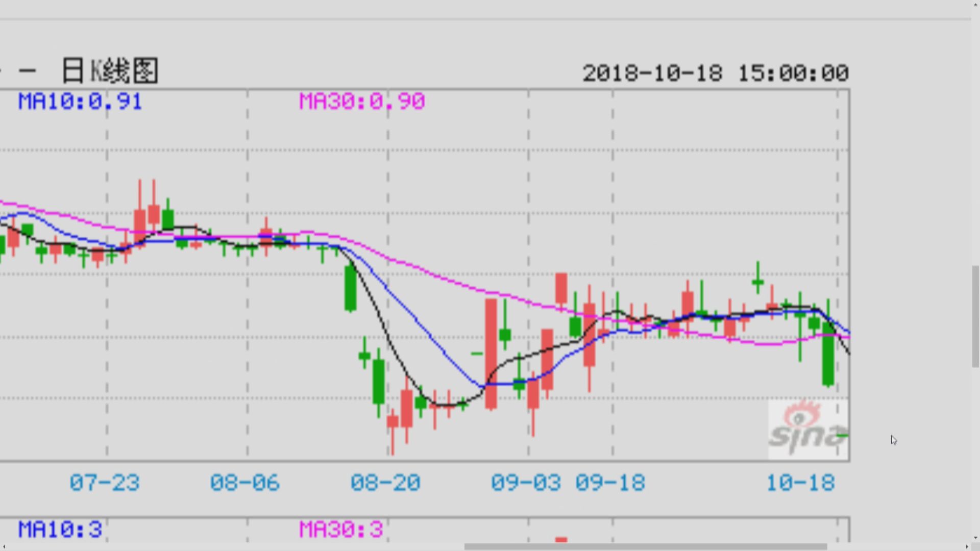Click the 07-23 date axis label
980x551 pixels.
(x=105, y=483)
